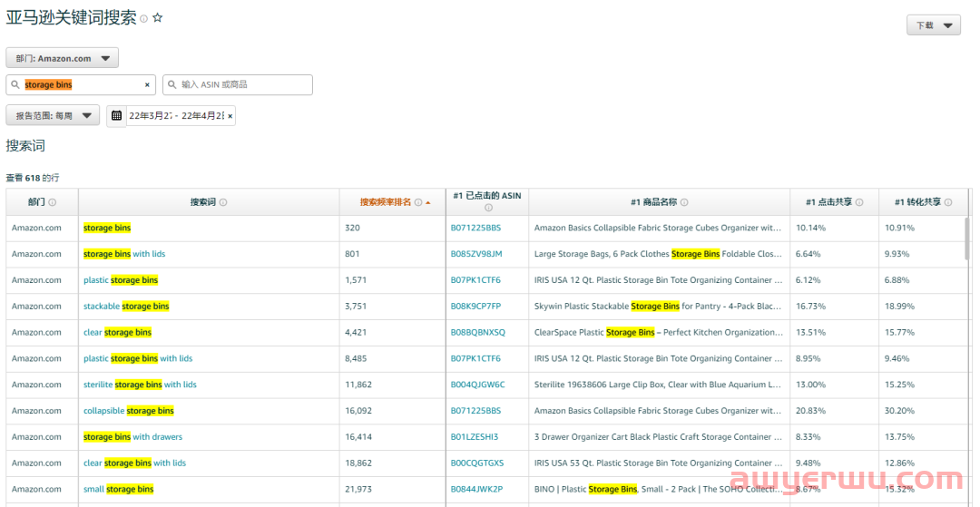Screen dimensions: 980x507
Task: Open ASIN B004QJGW6C link
Action: (477, 385)
